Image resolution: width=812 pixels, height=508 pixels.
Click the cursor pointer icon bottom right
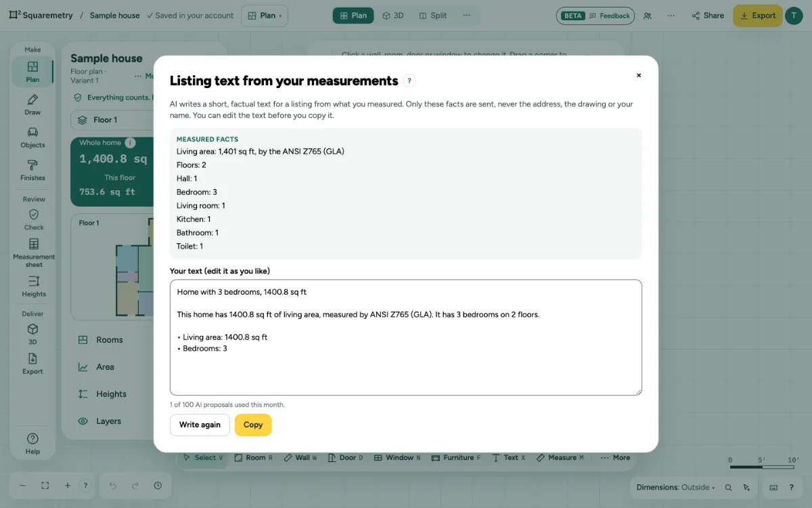(x=746, y=487)
